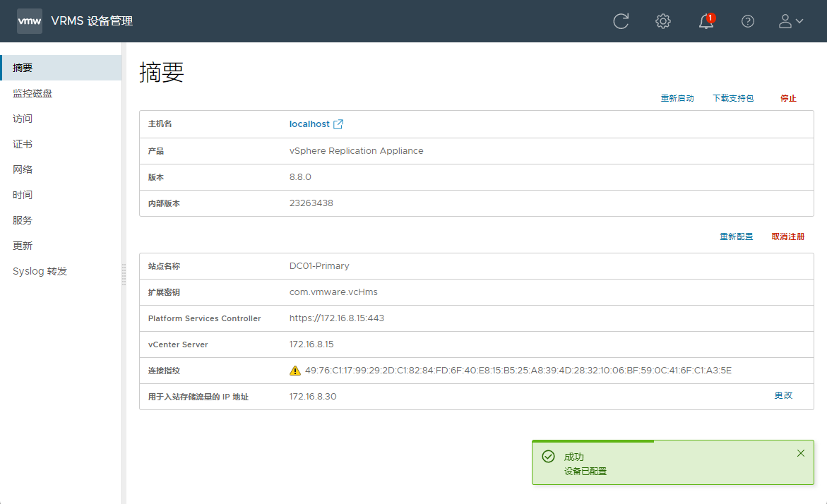This screenshot has height=504, width=827.
Task: Open the localhost hostname link
Action: 309,124
